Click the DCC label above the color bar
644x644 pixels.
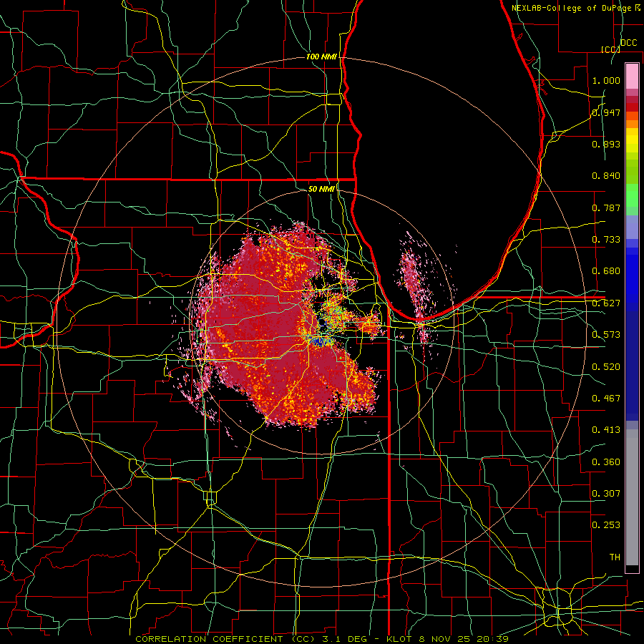click(628, 43)
